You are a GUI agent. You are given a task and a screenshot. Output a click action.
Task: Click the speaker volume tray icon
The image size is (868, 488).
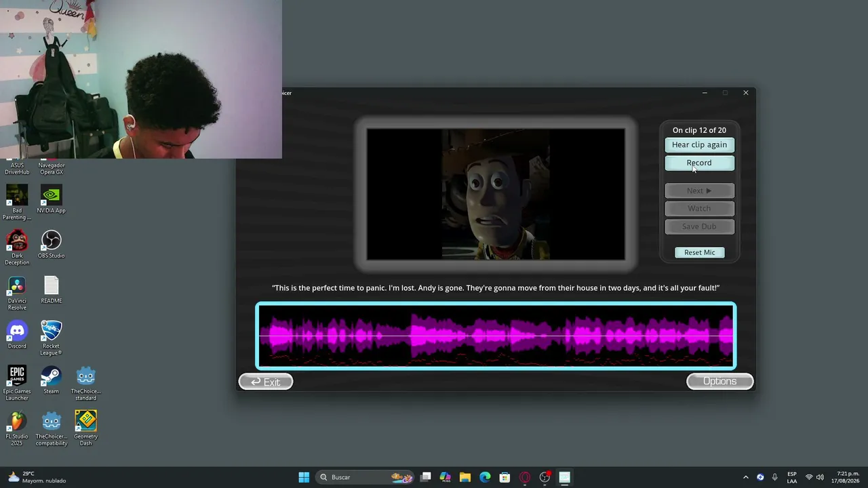(821, 477)
